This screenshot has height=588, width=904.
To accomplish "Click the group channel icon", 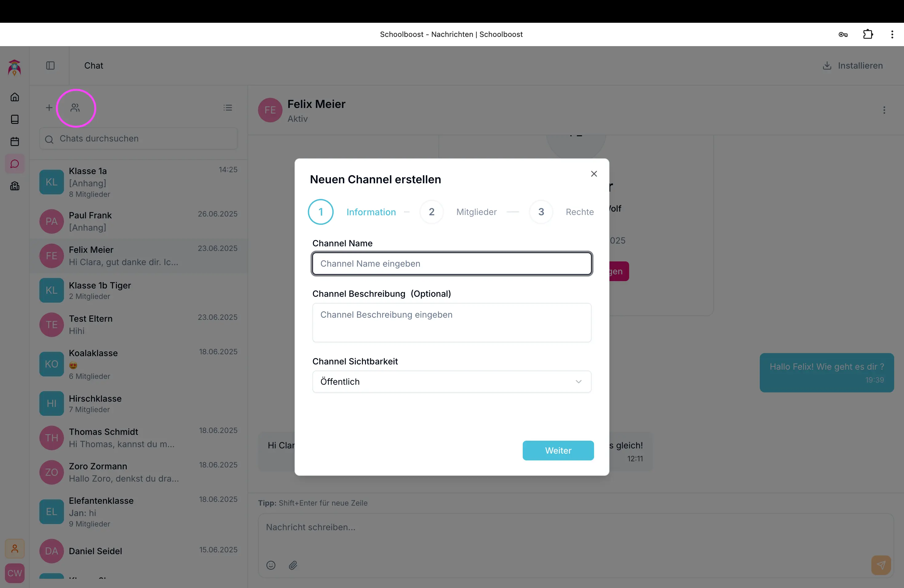I will pos(75,108).
